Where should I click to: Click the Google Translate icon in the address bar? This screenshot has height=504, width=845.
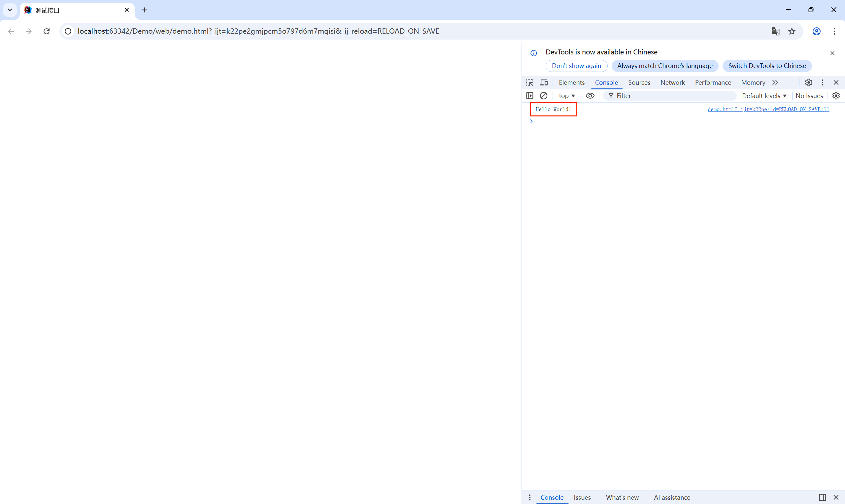click(x=776, y=31)
